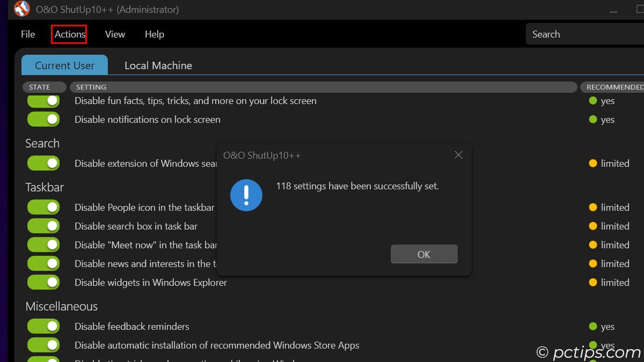
Task: Click the O&O ShutUp10++ app logo icon
Action: [22, 9]
